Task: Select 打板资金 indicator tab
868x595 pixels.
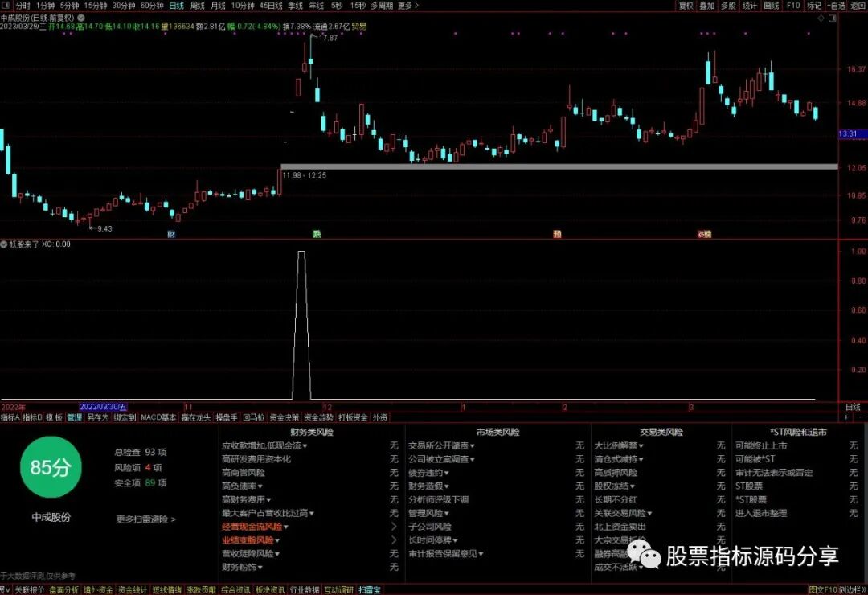Action: [353, 417]
